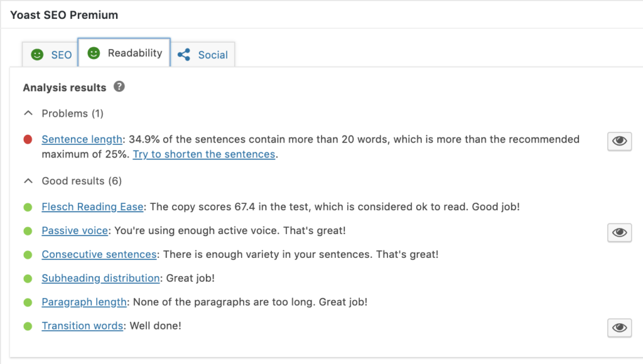Click the Good results chevron arrow
The image size is (643, 364).
coord(28,181)
